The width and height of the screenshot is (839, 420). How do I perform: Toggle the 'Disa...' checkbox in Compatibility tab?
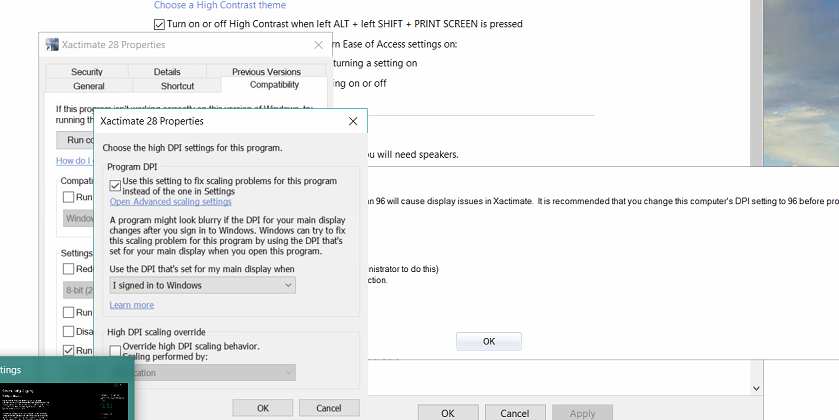tap(68, 331)
